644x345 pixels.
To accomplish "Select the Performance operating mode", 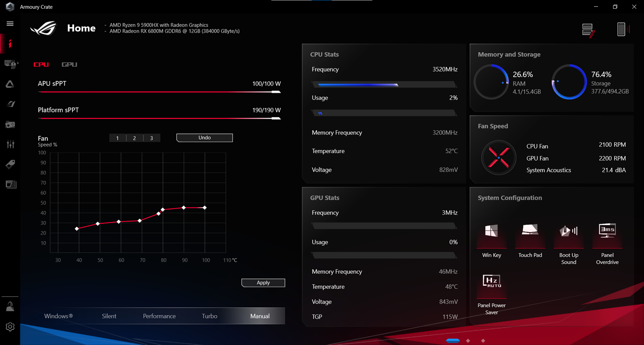I will pyautogui.click(x=159, y=316).
